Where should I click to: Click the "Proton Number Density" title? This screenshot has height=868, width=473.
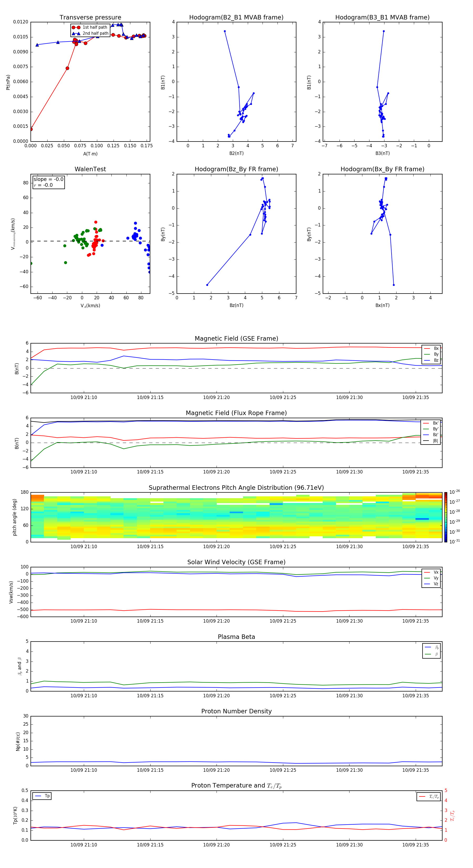[236, 711]
